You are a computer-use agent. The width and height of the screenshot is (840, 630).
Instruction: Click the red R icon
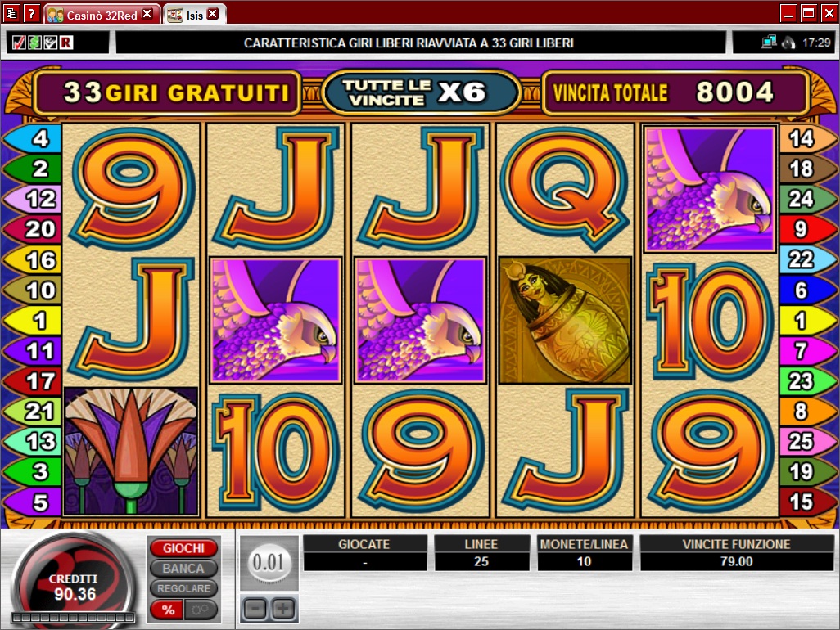coord(66,43)
